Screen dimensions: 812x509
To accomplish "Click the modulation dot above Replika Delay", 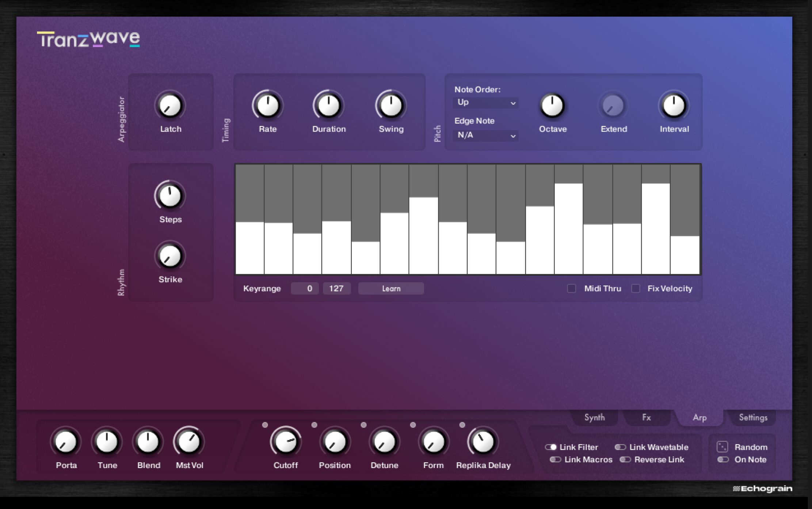I will (462, 425).
